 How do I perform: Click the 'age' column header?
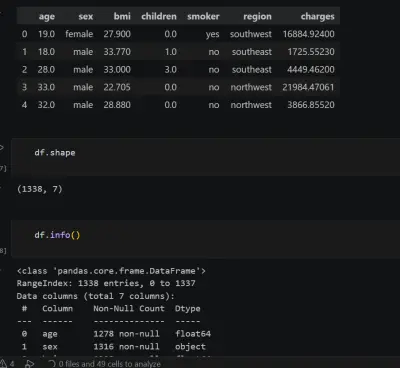[x=47, y=17]
